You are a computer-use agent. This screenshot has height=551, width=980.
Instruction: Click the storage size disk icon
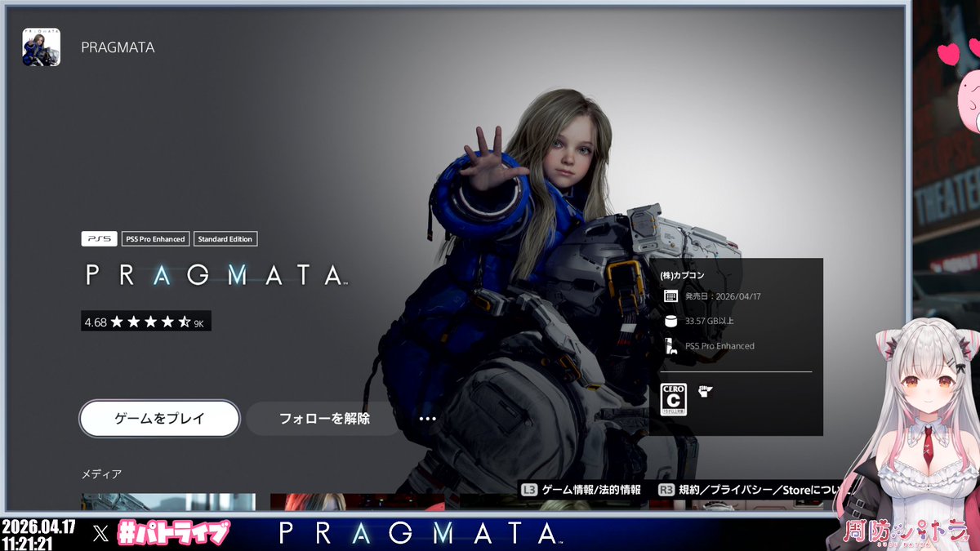click(x=670, y=321)
